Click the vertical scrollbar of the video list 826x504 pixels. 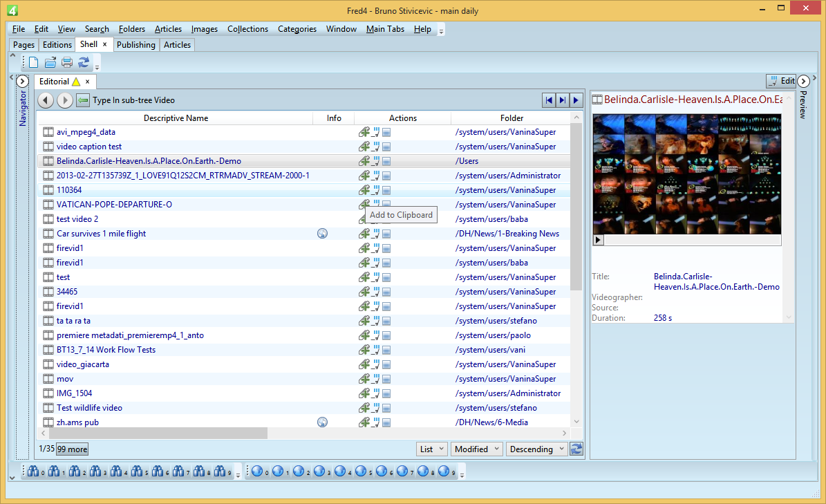[x=576, y=207]
